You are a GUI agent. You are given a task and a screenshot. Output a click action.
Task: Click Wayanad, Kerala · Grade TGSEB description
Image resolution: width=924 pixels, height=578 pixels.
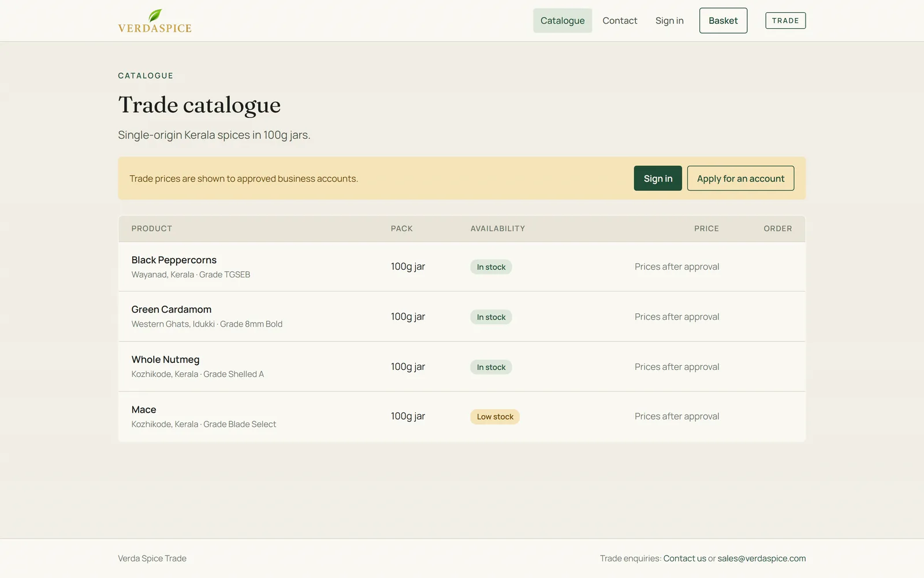pyautogui.click(x=191, y=275)
